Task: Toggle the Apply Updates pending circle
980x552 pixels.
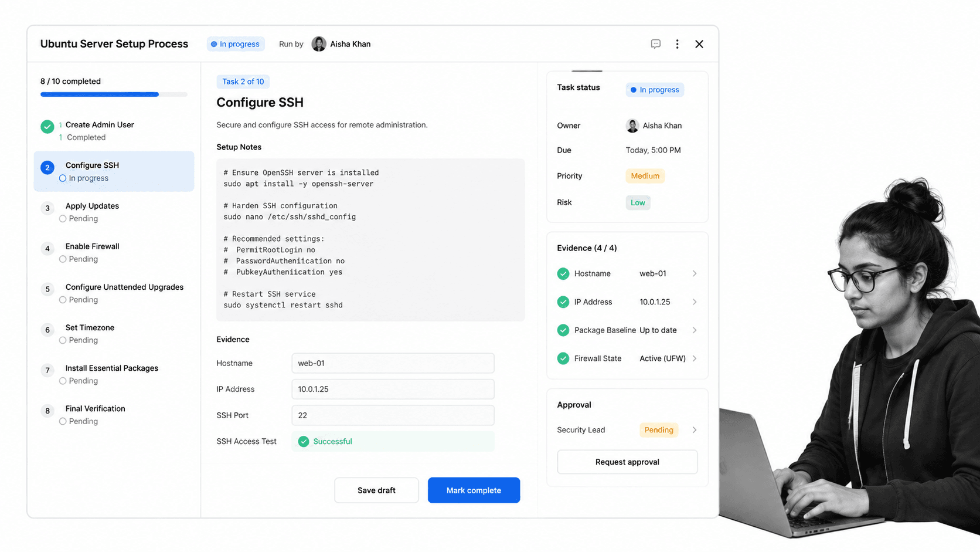Action: click(x=63, y=219)
